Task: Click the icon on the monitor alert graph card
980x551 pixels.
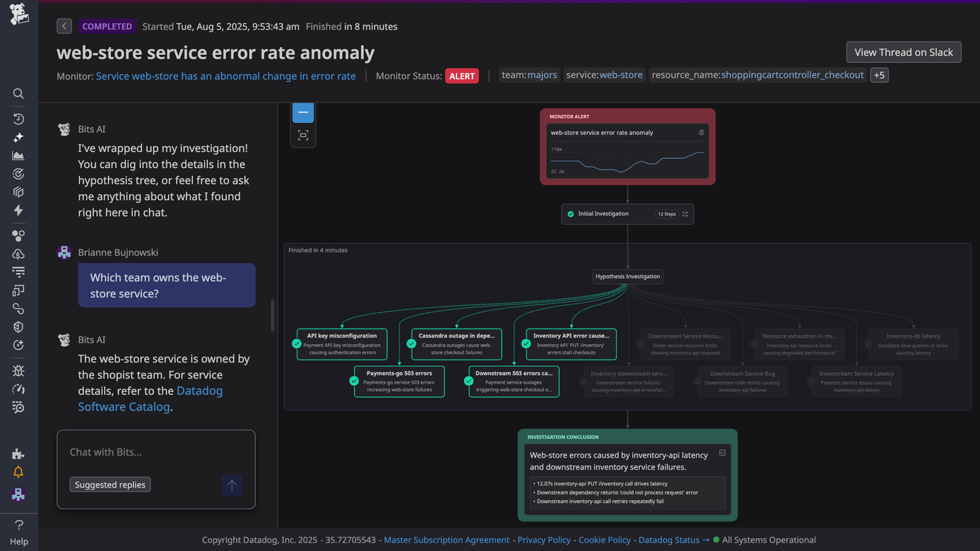Action: tap(701, 132)
